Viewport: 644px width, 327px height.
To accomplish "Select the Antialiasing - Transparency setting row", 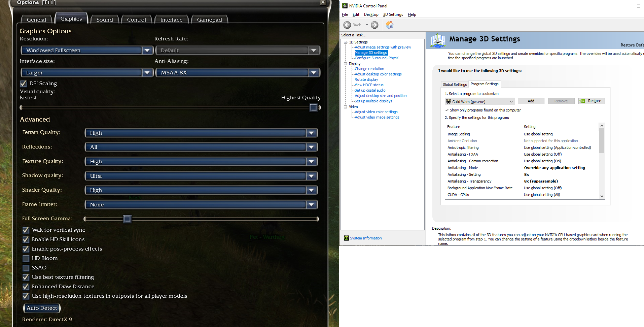I will [523, 181].
